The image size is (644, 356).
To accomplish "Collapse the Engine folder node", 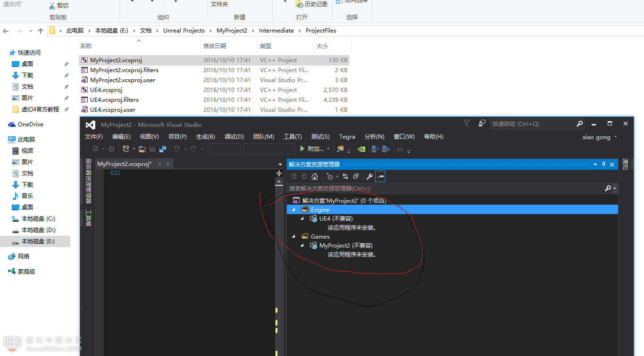I will (293, 209).
